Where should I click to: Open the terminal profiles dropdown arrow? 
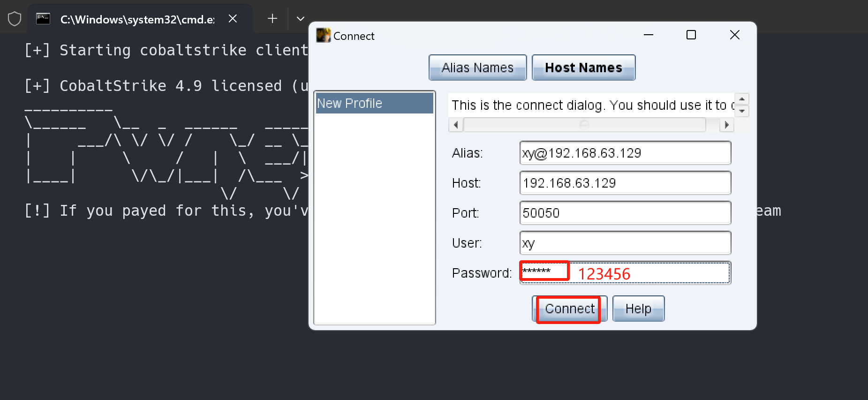coord(301,19)
